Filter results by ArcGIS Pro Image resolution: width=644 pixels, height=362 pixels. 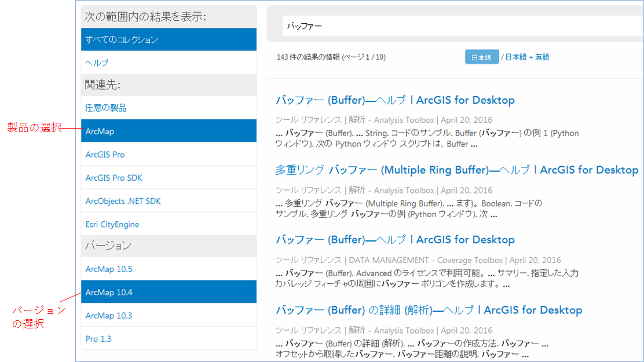[169, 155]
